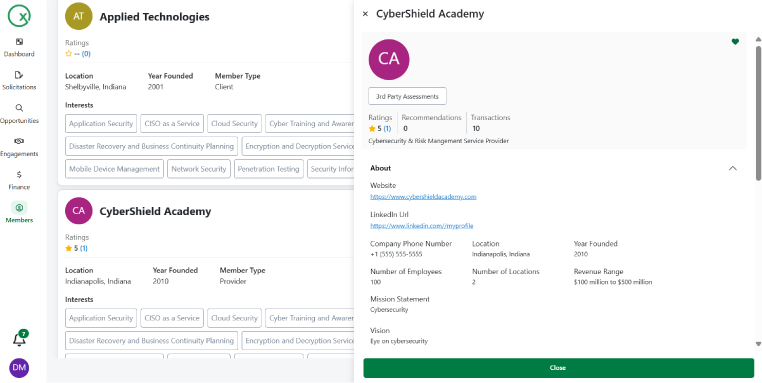Click the AT avatar of Applied Technologies
The height and width of the screenshot is (383, 762).
pos(79,16)
